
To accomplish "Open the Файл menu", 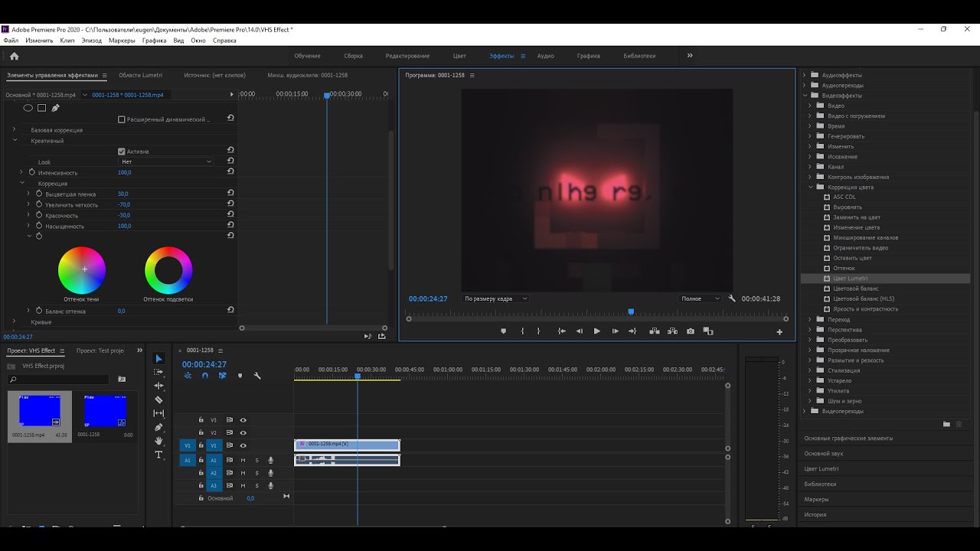I will click(x=11, y=41).
